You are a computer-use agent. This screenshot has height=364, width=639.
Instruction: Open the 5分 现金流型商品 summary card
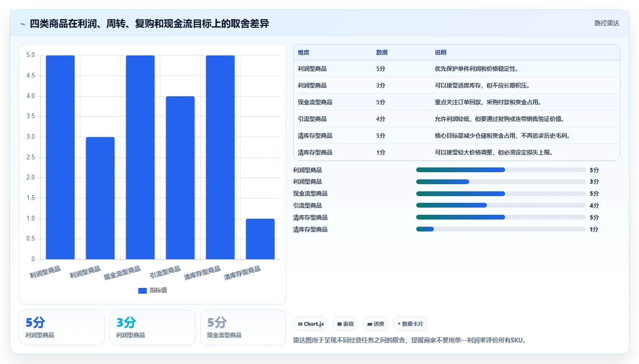coord(243,327)
